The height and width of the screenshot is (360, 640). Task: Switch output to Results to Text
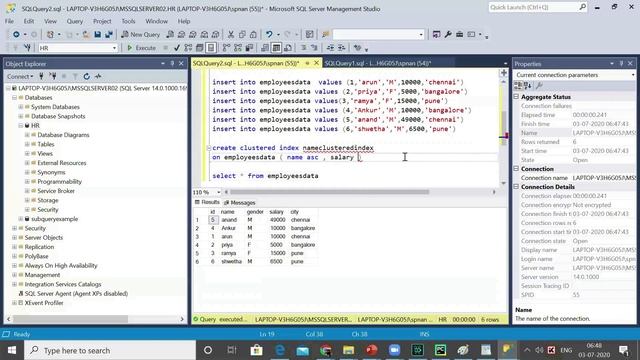tap(264, 48)
